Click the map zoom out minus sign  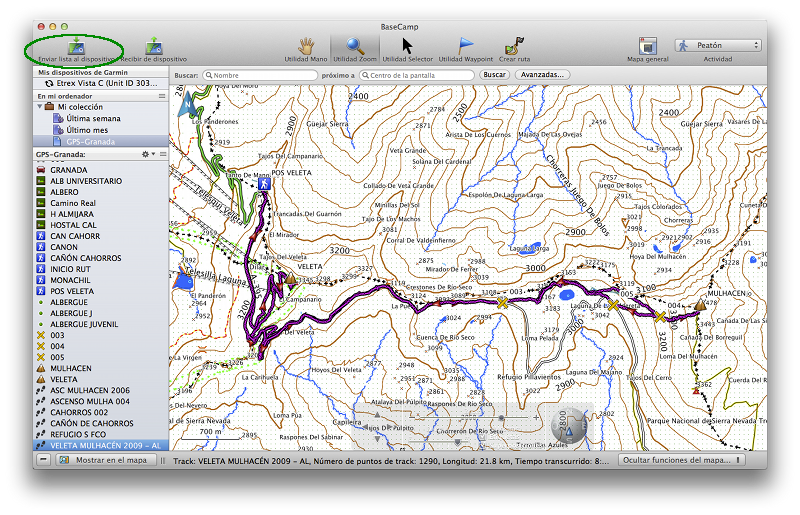coord(413,418)
